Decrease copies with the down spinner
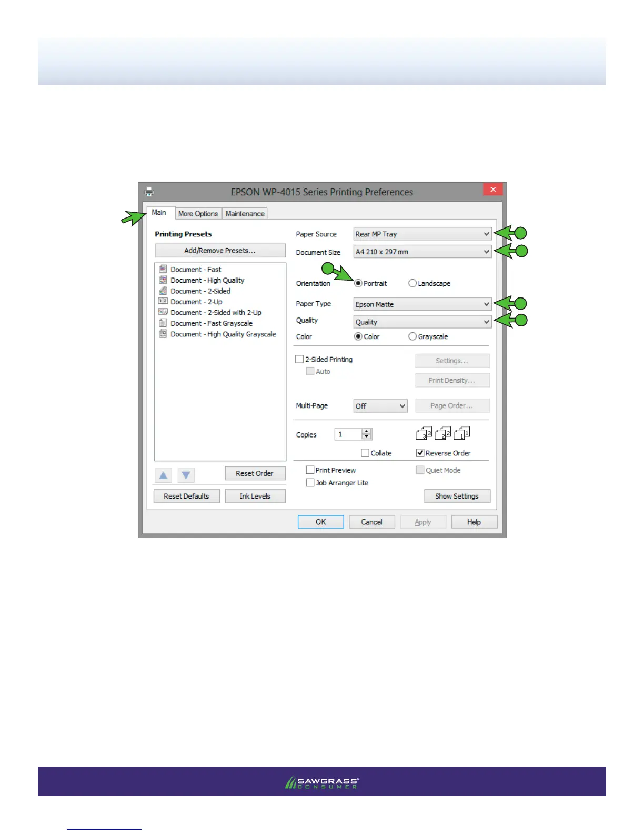This screenshot has width=644, height=834. (x=367, y=437)
